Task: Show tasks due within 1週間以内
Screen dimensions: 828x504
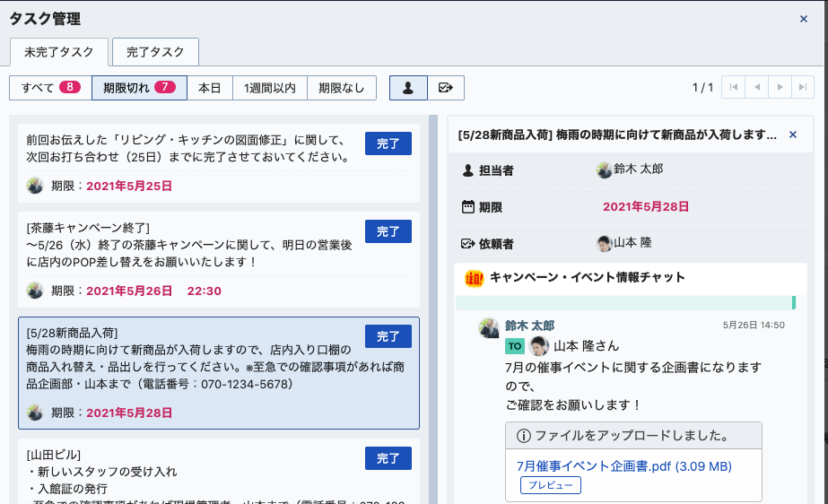Action: click(270, 88)
